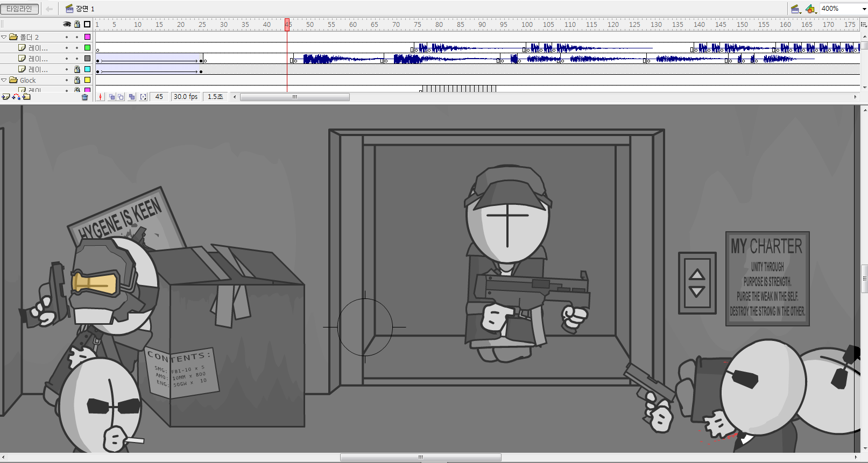The image size is (868, 463).
Task: Hide the Glock folder via eye dot
Action: click(x=67, y=80)
